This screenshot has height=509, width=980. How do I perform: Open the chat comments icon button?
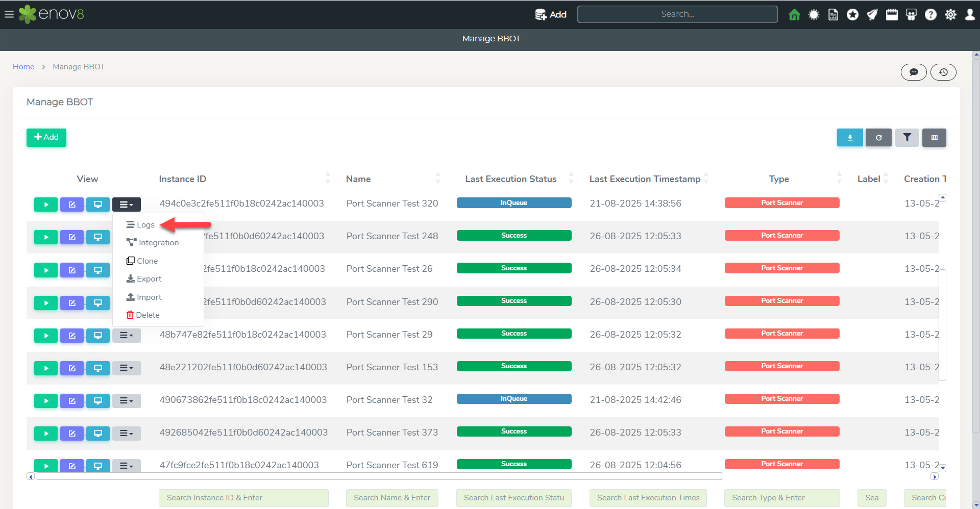(x=914, y=72)
